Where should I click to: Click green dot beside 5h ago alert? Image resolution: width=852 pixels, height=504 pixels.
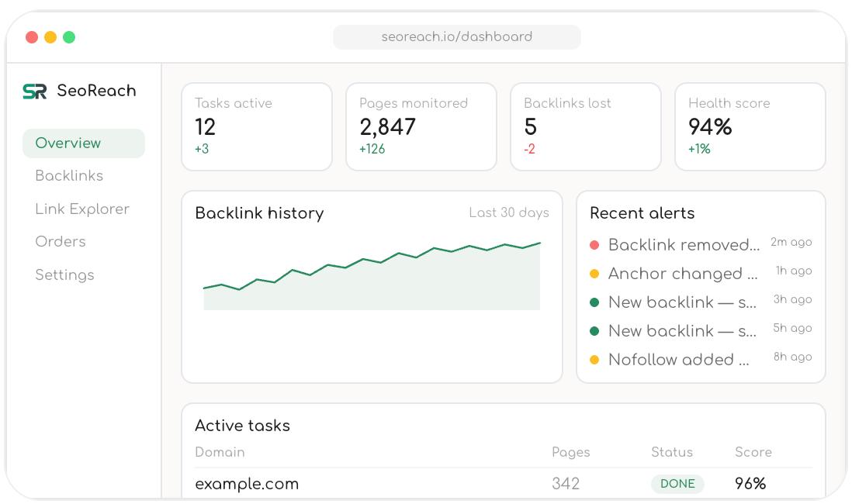594,331
